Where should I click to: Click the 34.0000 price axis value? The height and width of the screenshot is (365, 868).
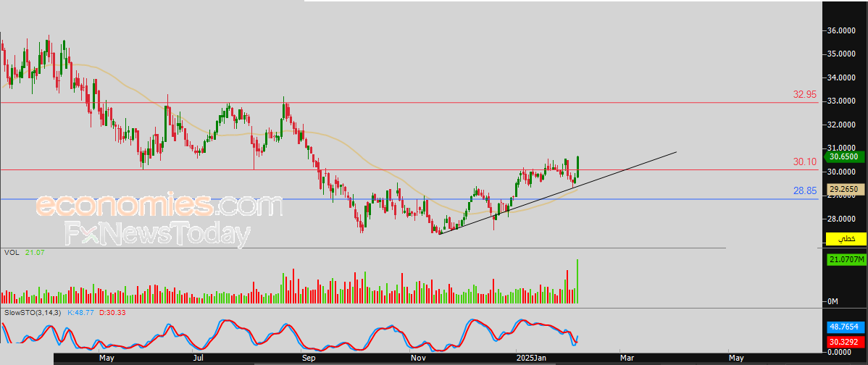click(843, 78)
